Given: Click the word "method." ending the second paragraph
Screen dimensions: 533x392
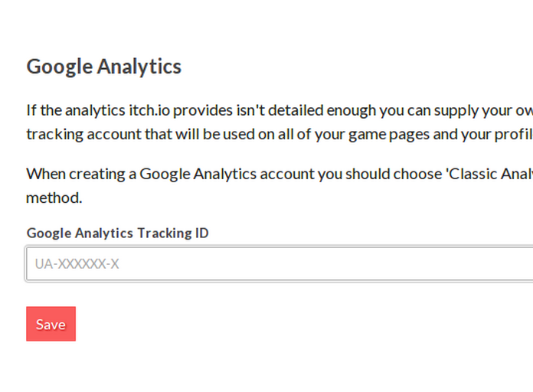Looking at the screenshot, I should coord(54,198).
